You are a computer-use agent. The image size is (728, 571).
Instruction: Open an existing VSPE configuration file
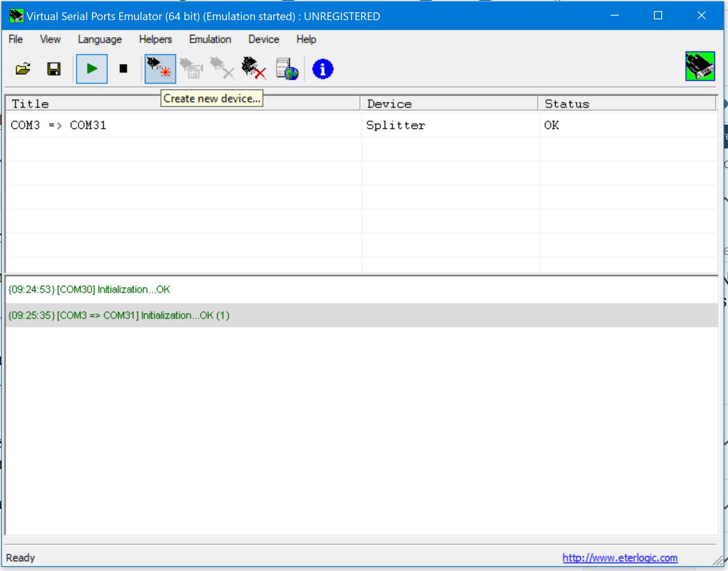click(x=23, y=69)
